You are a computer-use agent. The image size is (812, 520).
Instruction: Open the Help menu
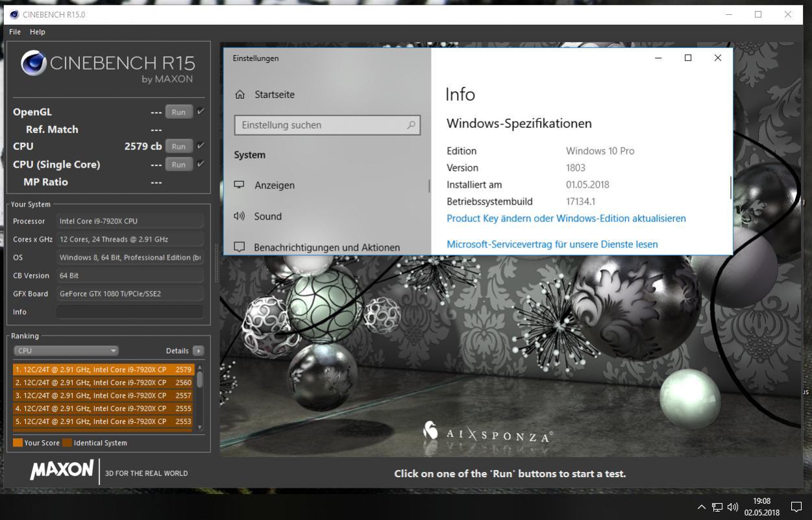(x=38, y=32)
